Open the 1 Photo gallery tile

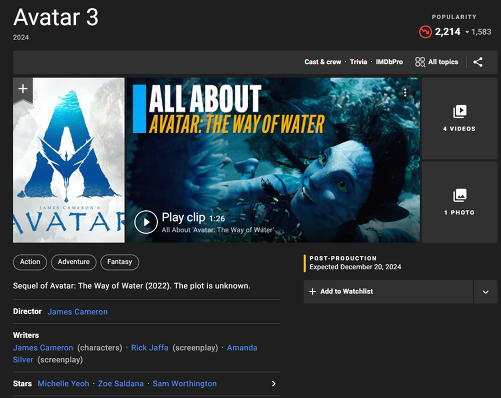tap(459, 202)
